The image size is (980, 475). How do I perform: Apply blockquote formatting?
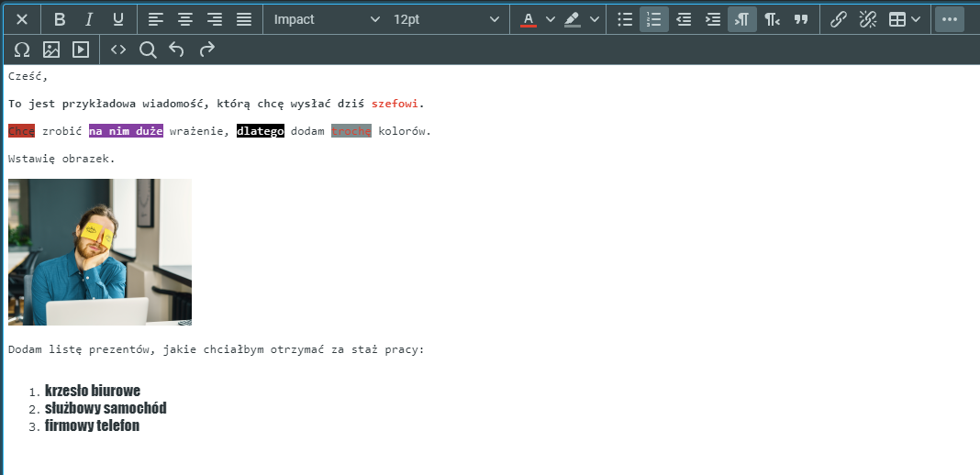coord(801,19)
